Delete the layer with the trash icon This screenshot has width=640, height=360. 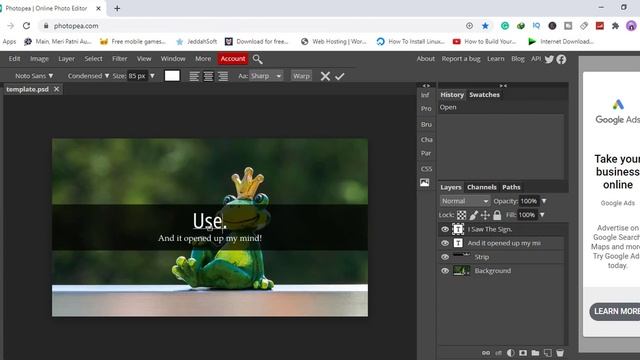coord(560,353)
